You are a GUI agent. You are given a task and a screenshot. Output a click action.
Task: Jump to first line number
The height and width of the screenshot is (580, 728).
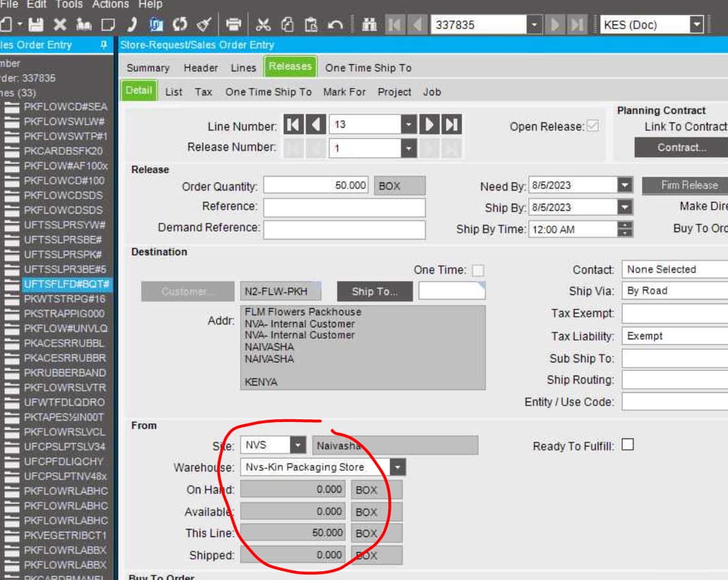tap(294, 124)
